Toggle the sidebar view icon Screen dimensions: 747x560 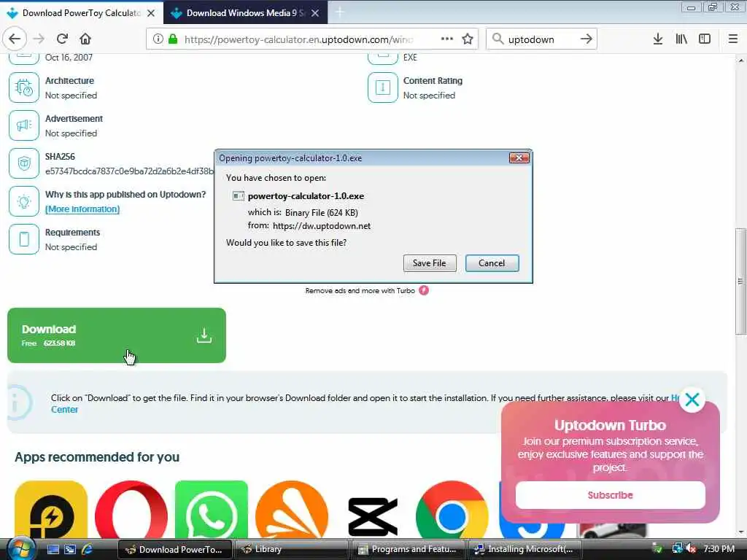coord(705,39)
